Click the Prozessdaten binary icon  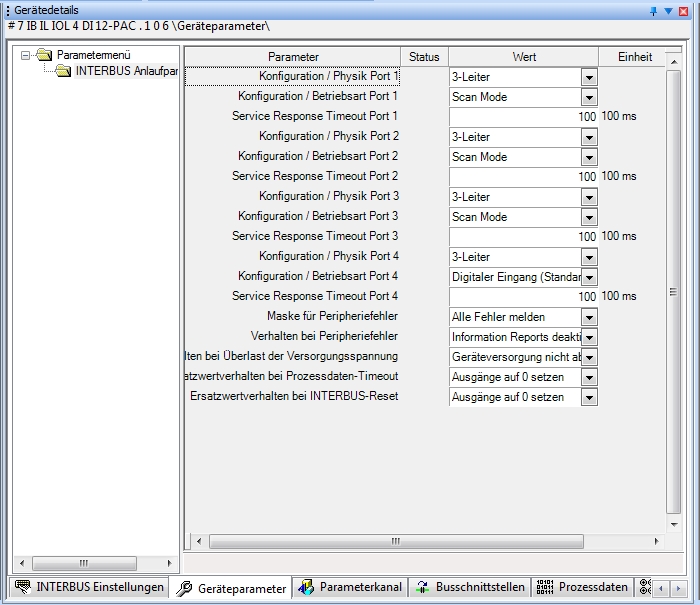tap(544, 587)
